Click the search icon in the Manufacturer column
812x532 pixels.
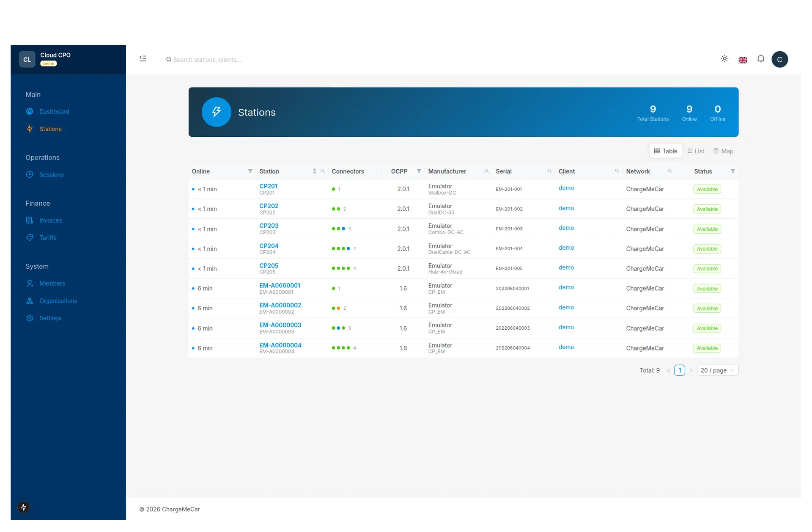486,171
